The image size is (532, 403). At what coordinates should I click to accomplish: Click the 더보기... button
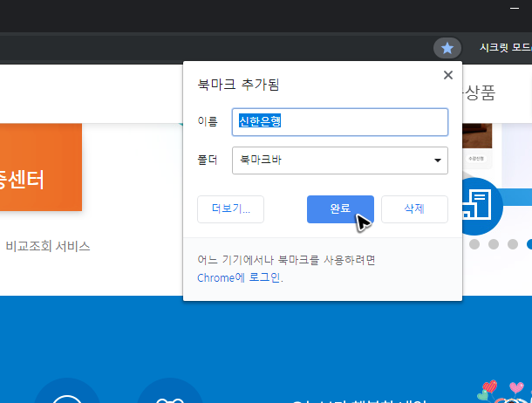(230, 209)
